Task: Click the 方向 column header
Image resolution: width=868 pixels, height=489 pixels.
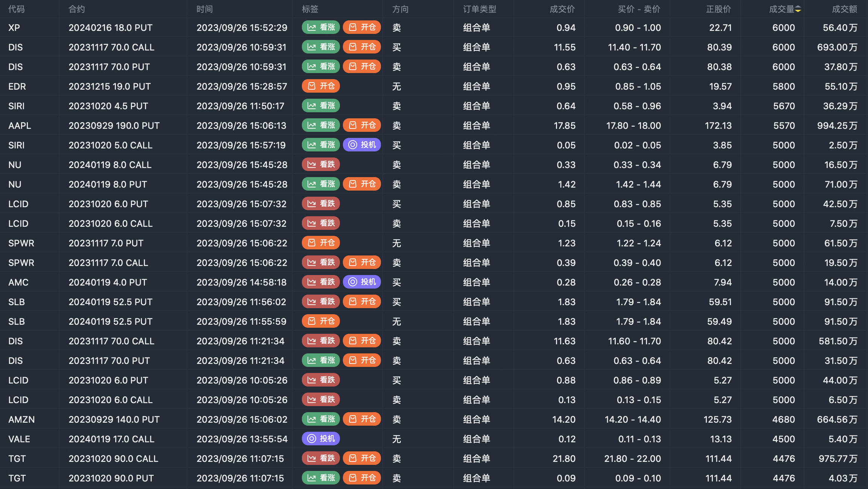Action: 400,9
